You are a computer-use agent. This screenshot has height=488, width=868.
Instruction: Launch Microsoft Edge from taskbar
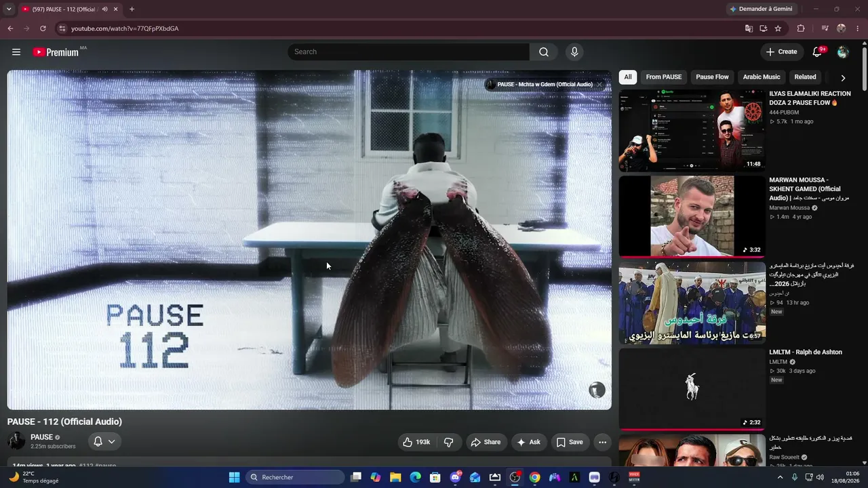tap(415, 477)
